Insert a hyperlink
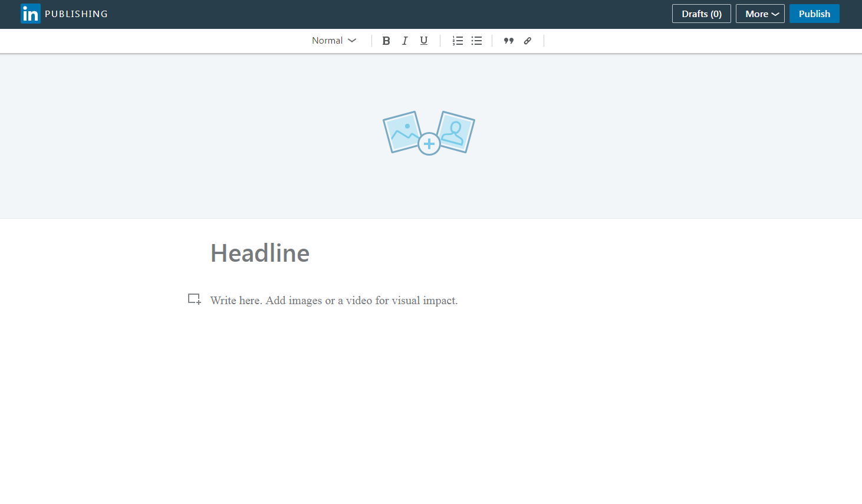 (x=528, y=41)
